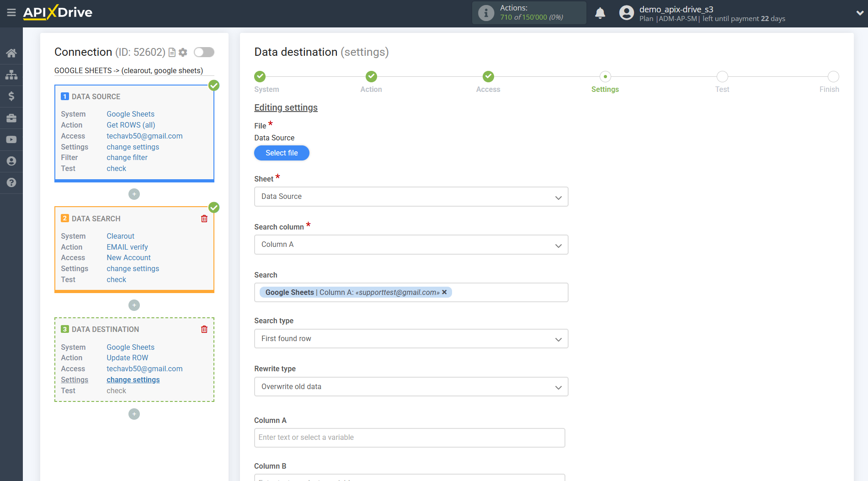
Task: Select the Home icon in the sidebar
Action: [x=11, y=53]
